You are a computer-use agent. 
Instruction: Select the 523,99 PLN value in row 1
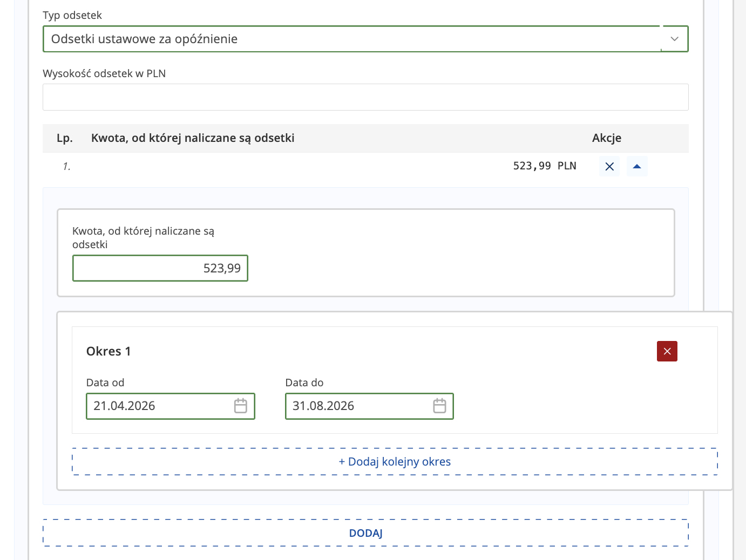[x=545, y=166]
